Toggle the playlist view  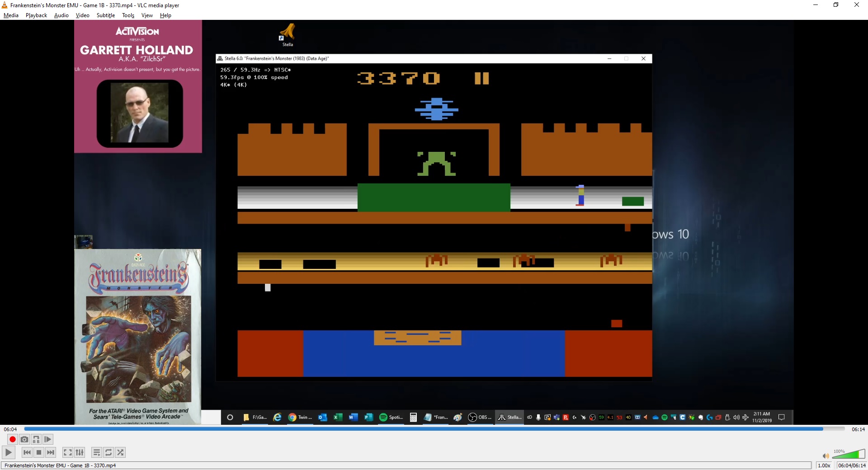click(97, 452)
